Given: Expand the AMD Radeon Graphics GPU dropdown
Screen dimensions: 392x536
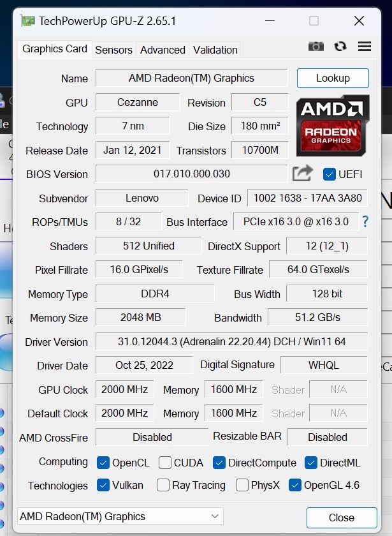Looking at the screenshot, I should (x=120, y=516).
